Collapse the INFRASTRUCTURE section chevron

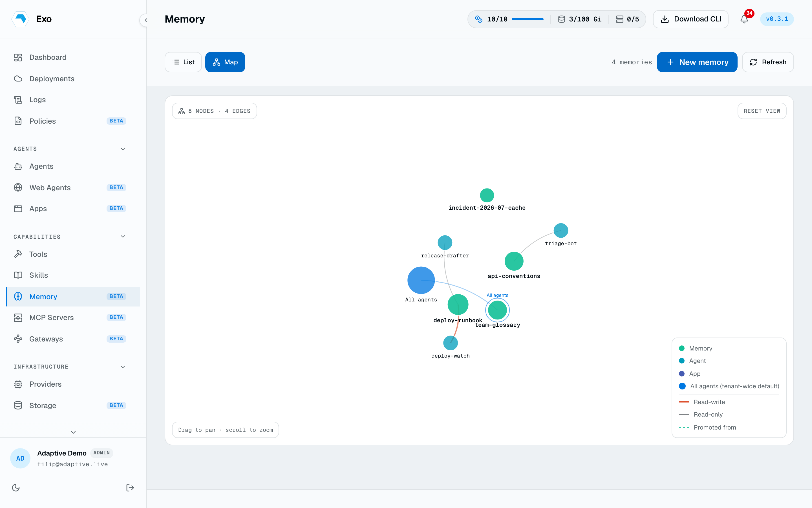tap(123, 367)
